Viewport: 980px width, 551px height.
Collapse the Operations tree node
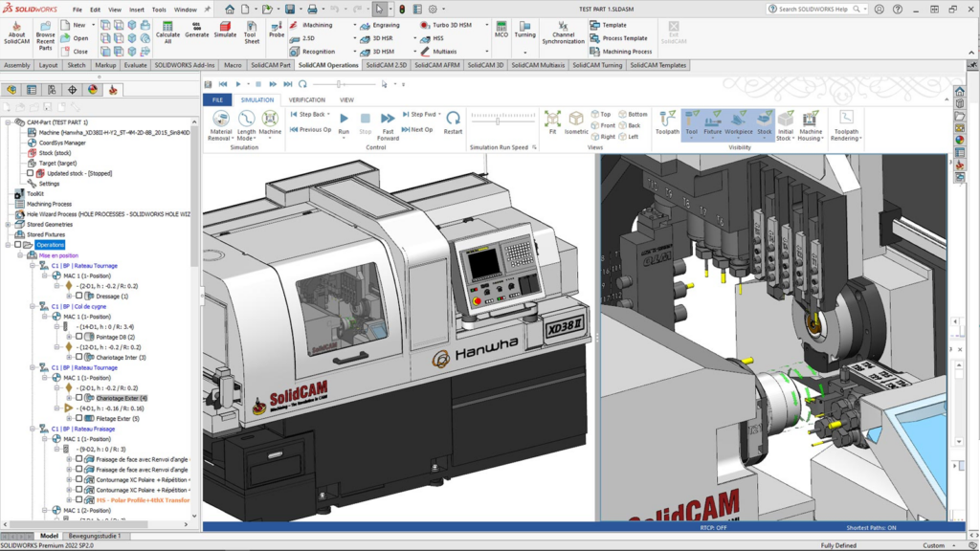click(8, 245)
